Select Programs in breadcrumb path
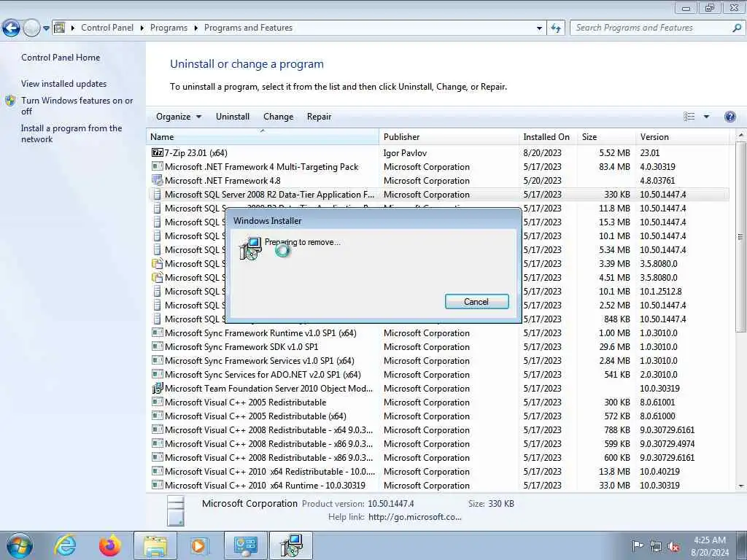This screenshot has width=747, height=560. pos(169,28)
